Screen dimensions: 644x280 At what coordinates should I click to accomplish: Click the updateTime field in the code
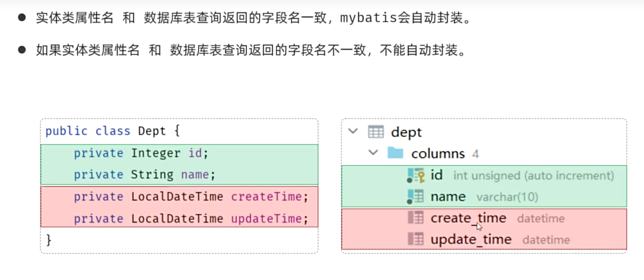266,219
